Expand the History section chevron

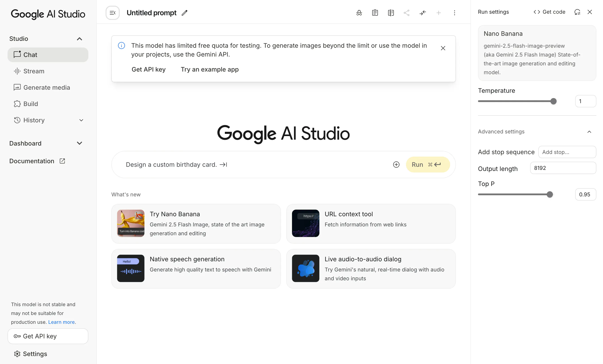(x=81, y=120)
